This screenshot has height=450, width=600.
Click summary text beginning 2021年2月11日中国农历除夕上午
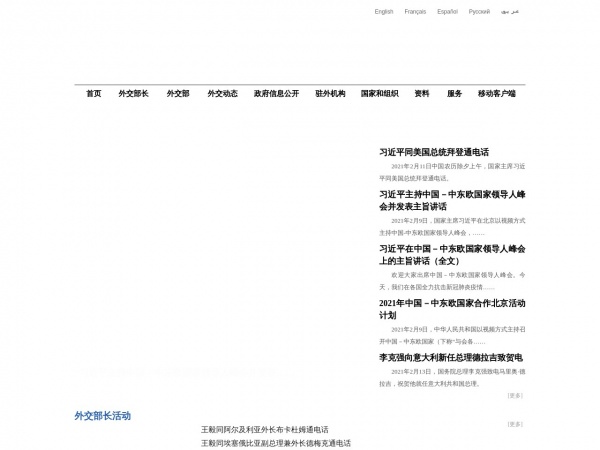click(452, 172)
